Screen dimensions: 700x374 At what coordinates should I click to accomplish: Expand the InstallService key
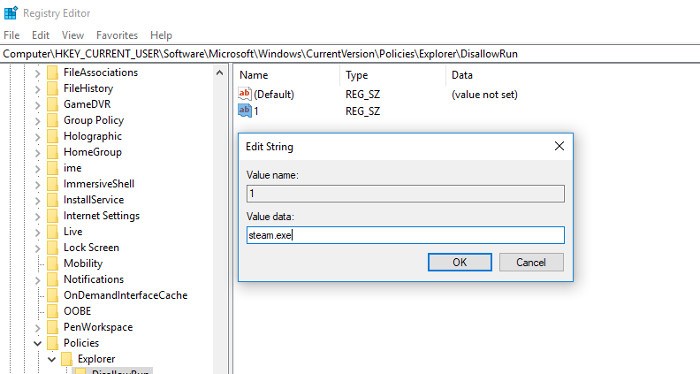(38, 200)
